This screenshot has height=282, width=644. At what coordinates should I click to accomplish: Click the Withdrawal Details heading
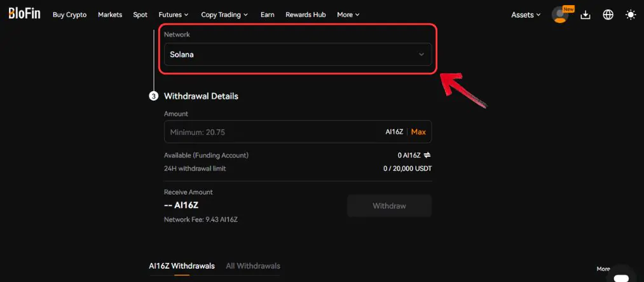pos(201,96)
